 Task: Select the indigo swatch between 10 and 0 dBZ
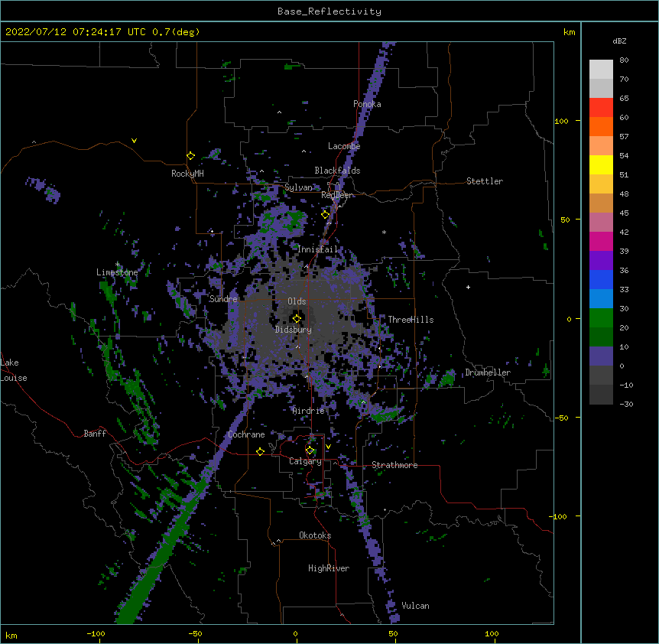pyautogui.click(x=601, y=356)
